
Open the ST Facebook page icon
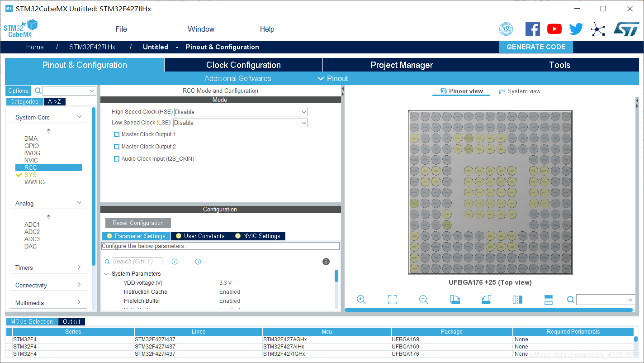pos(533,29)
